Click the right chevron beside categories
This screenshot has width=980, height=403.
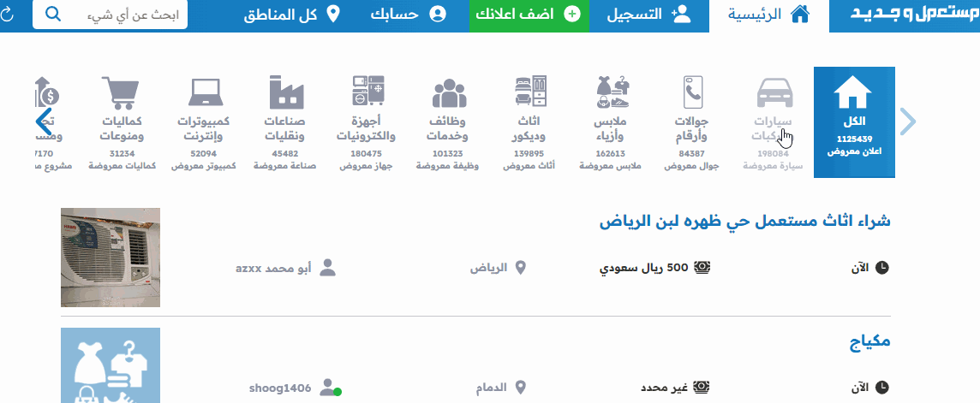click(908, 122)
